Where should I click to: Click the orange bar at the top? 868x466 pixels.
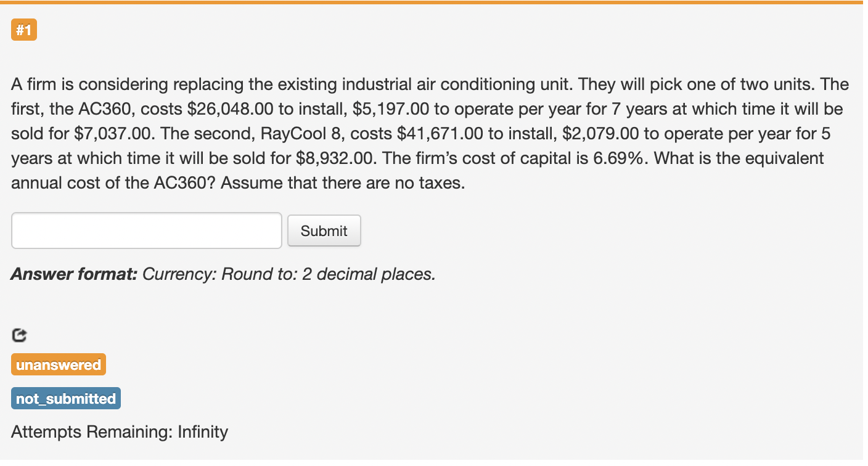(434, 2)
